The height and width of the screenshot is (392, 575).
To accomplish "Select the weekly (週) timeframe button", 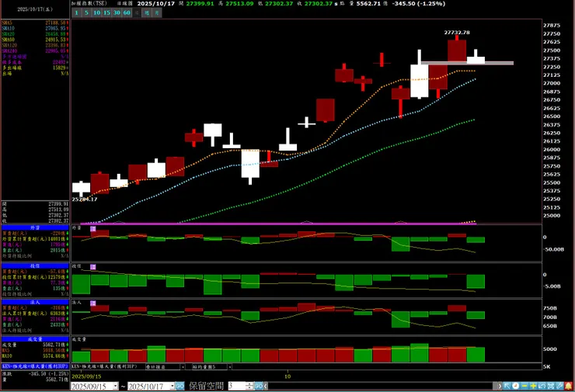I will coord(147,13).
